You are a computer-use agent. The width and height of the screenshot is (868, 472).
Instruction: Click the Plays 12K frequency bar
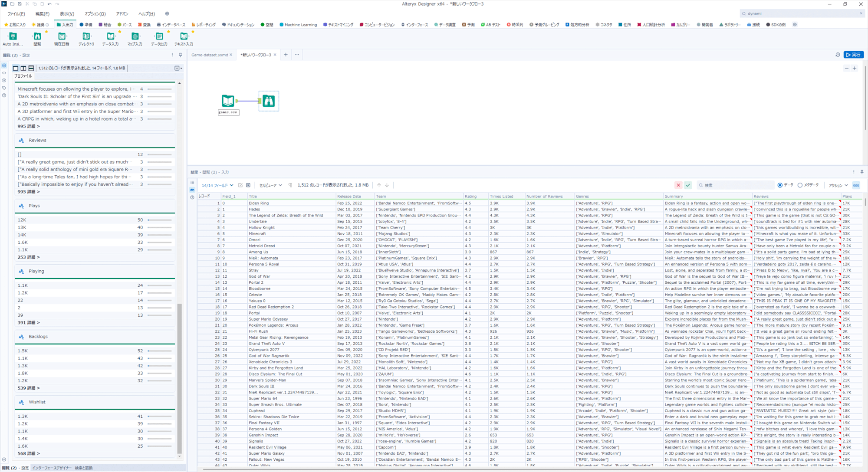160,220
